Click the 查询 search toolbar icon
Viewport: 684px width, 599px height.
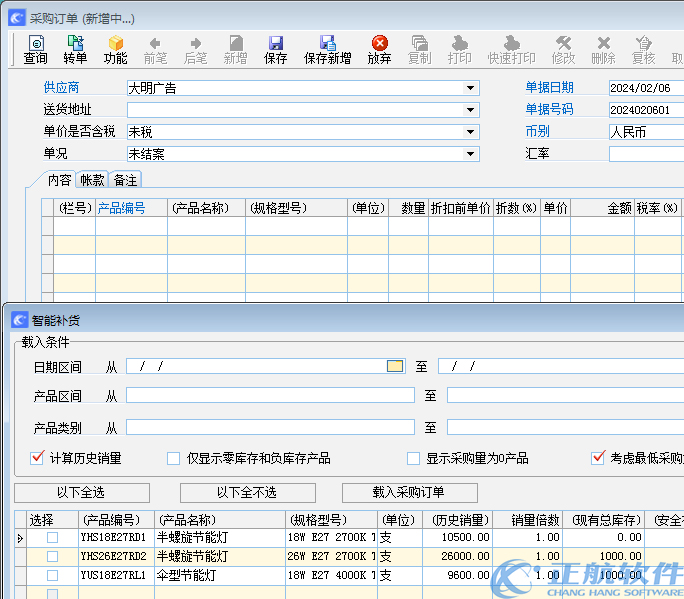35,49
